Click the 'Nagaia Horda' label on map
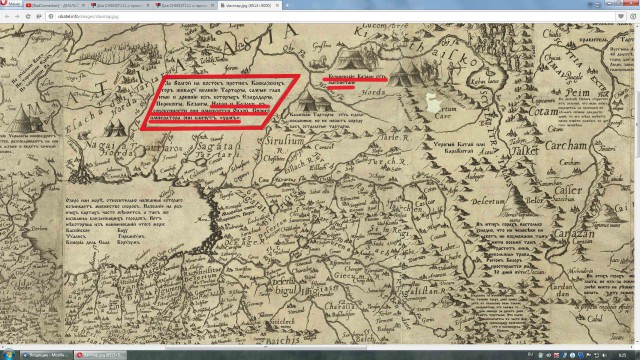This screenshot has width=640, height=360. (x=110, y=149)
